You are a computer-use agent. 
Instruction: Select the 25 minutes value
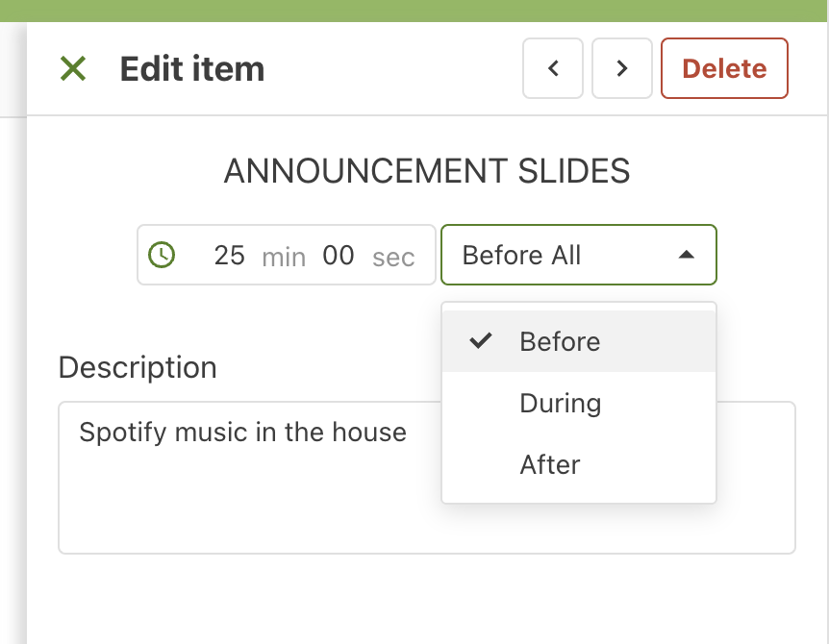230,256
